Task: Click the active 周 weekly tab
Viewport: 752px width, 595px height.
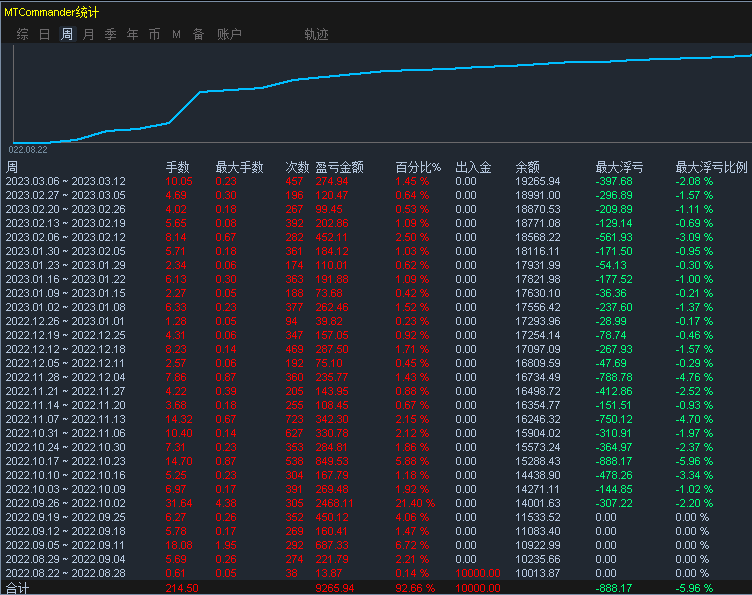Action: (66, 34)
